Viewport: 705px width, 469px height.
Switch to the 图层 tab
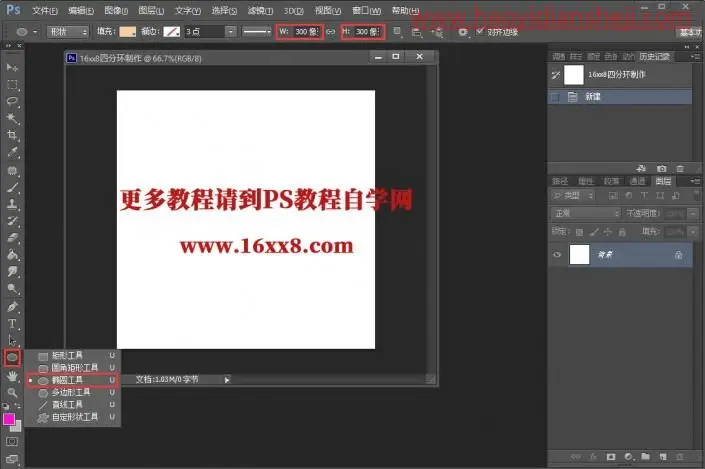click(x=663, y=181)
